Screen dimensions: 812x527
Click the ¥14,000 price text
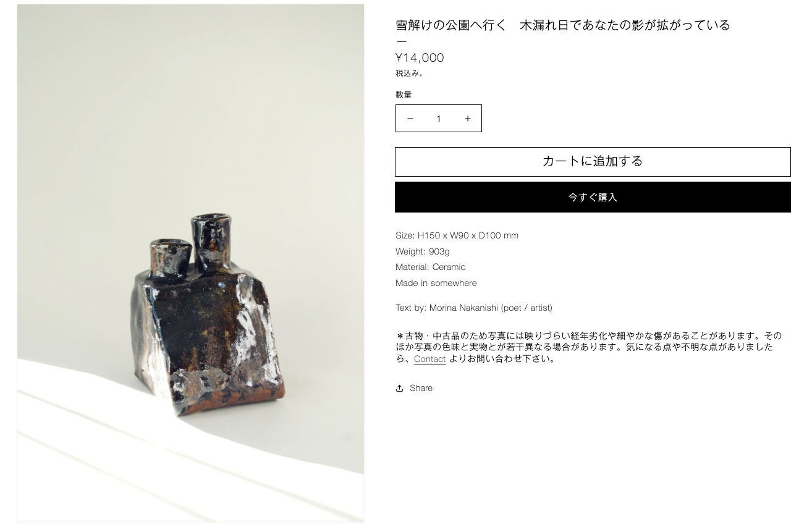(420, 57)
